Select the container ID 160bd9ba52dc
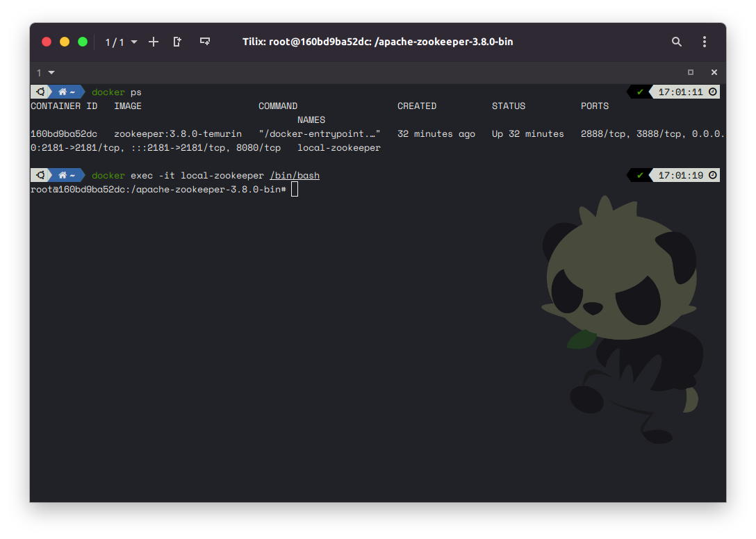The width and height of the screenshot is (756, 539). pyautogui.click(x=64, y=133)
